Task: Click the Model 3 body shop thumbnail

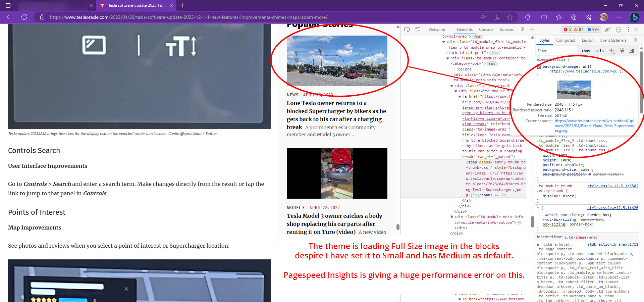Action: [337, 173]
